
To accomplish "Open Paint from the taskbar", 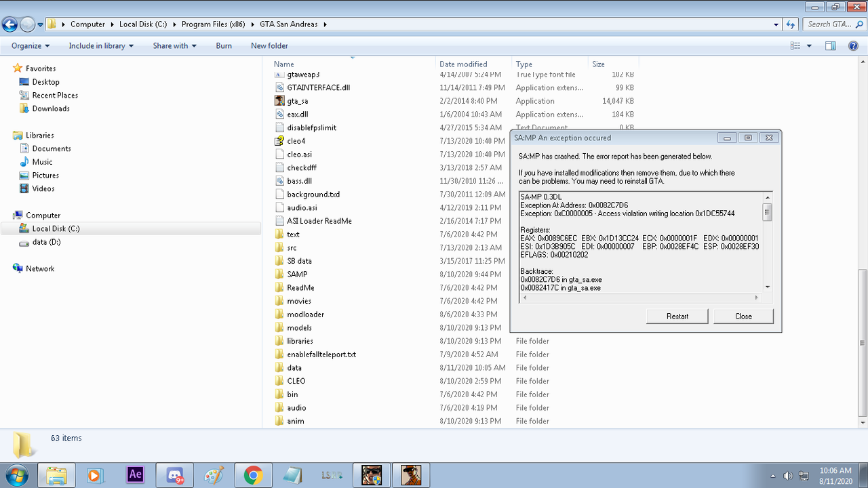I will click(x=214, y=475).
